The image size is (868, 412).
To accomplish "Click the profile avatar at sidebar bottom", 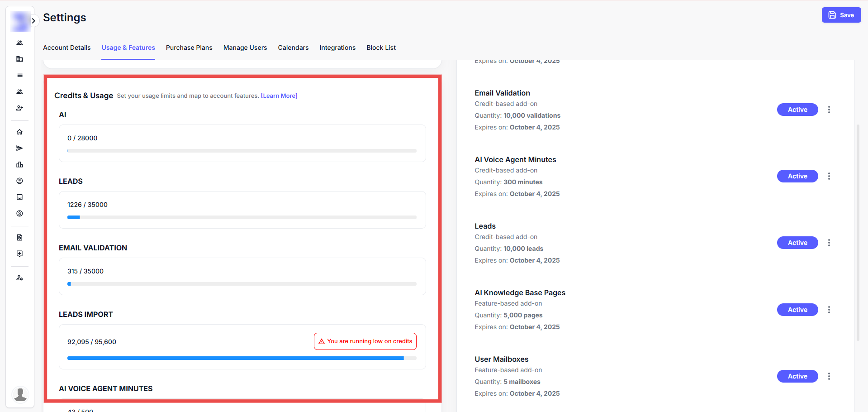I will 20,394.
